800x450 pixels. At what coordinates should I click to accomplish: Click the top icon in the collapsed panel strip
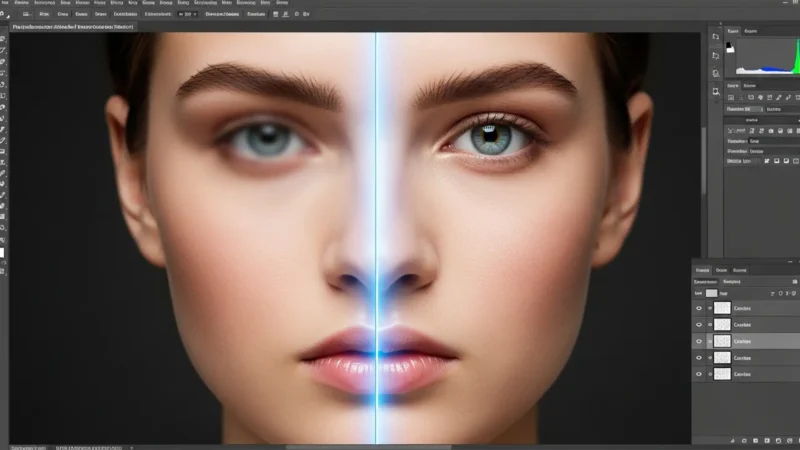click(716, 37)
